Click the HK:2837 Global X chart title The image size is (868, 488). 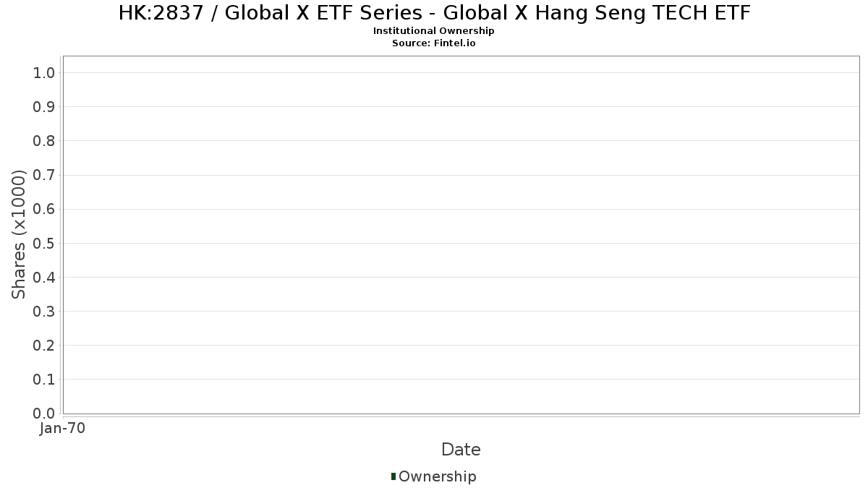point(434,12)
